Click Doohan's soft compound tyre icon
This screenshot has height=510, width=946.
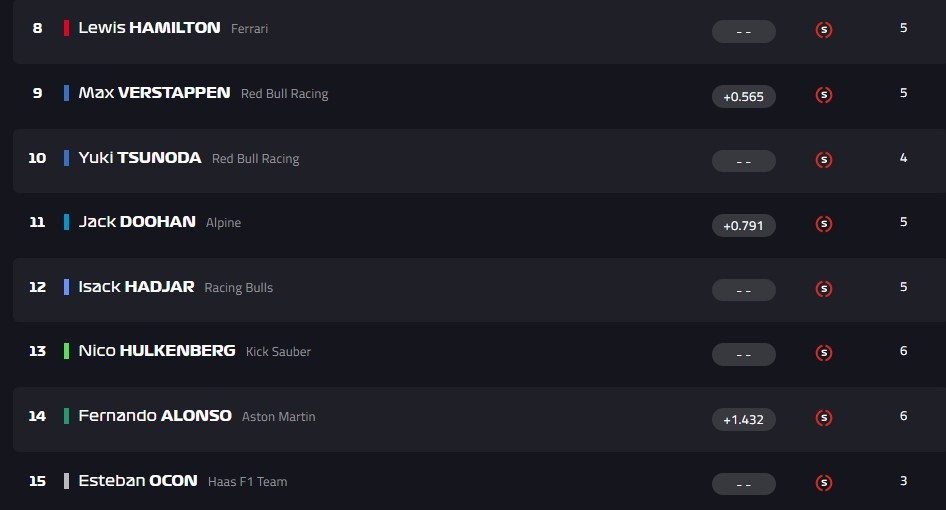[x=824, y=224]
